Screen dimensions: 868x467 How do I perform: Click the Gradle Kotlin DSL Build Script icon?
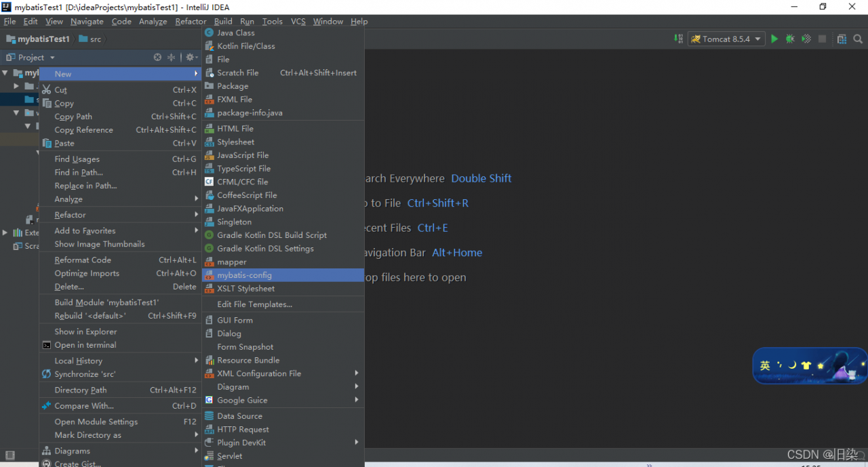(210, 235)
